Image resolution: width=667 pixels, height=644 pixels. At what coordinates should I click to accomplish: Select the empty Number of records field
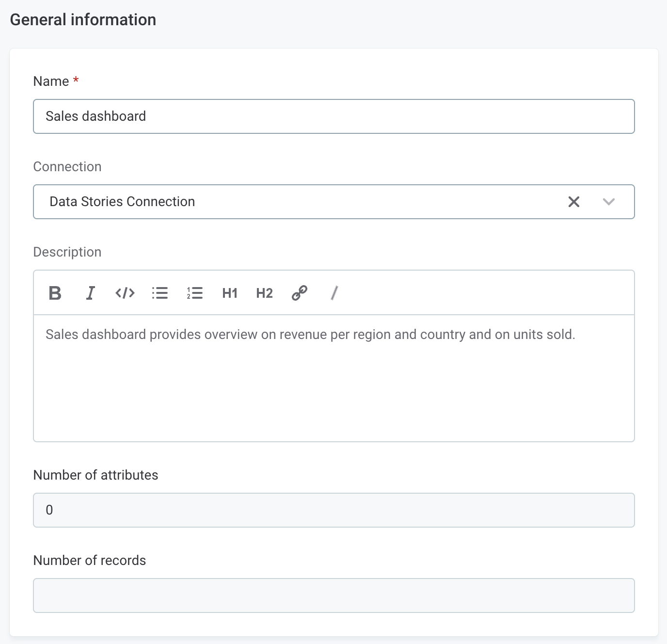[x=333, y=596]
